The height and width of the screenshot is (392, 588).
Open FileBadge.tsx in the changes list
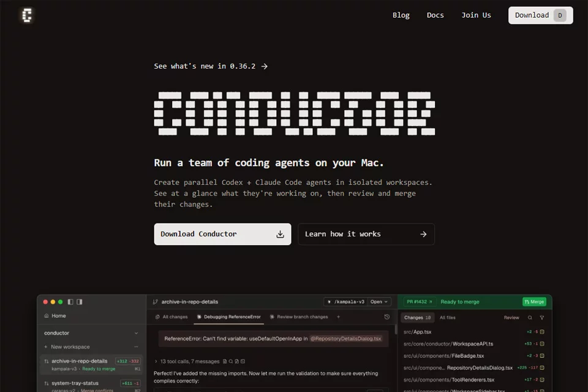pyautogui.click(x=443, y=356)
